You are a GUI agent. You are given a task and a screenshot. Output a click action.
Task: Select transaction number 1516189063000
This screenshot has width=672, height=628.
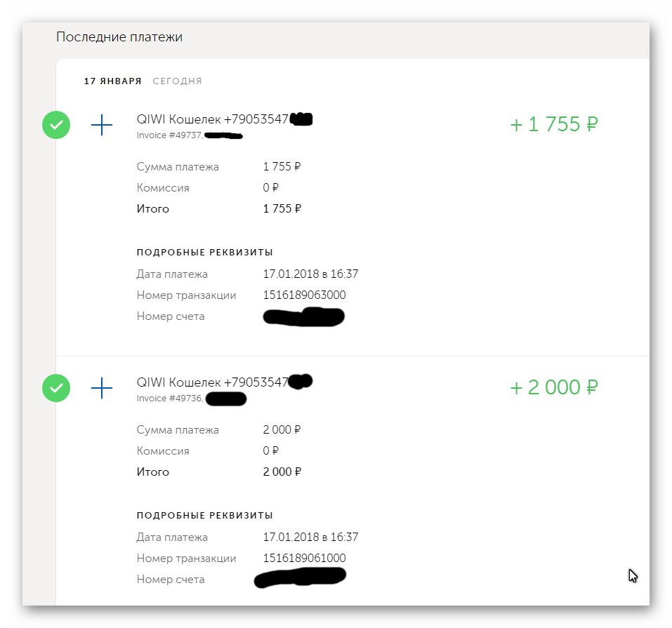point(304,295)
